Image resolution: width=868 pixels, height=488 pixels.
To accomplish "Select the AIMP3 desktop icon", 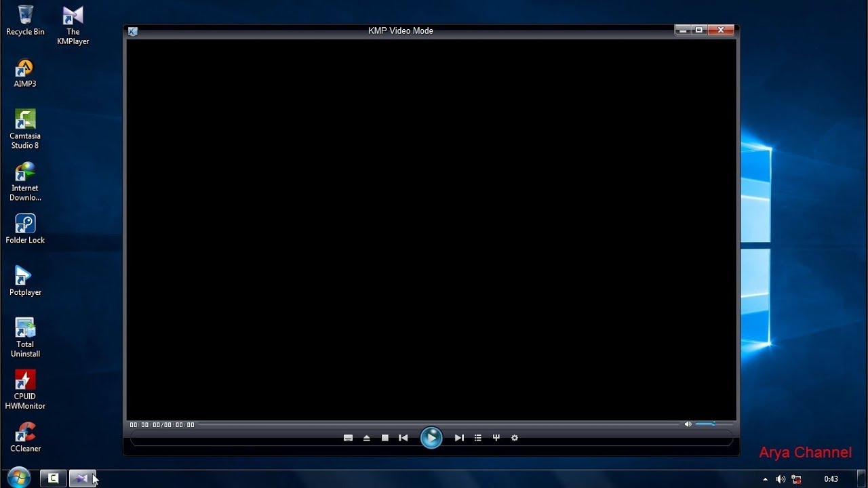I will point(25,73).
